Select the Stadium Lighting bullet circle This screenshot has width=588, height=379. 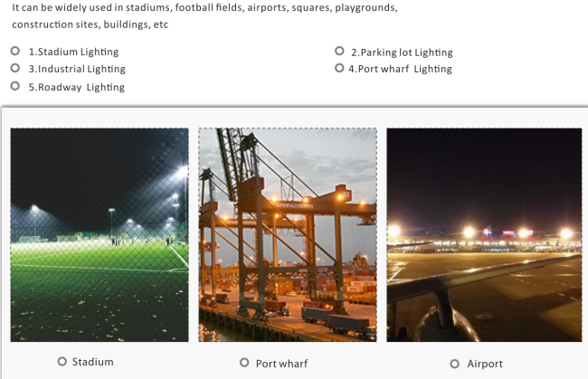15,51
